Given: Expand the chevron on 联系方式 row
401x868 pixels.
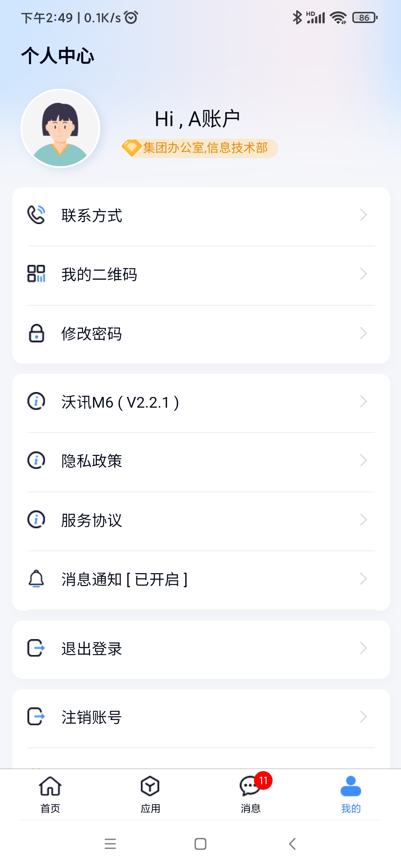Looking at the screenshot, I should (363, 215).
